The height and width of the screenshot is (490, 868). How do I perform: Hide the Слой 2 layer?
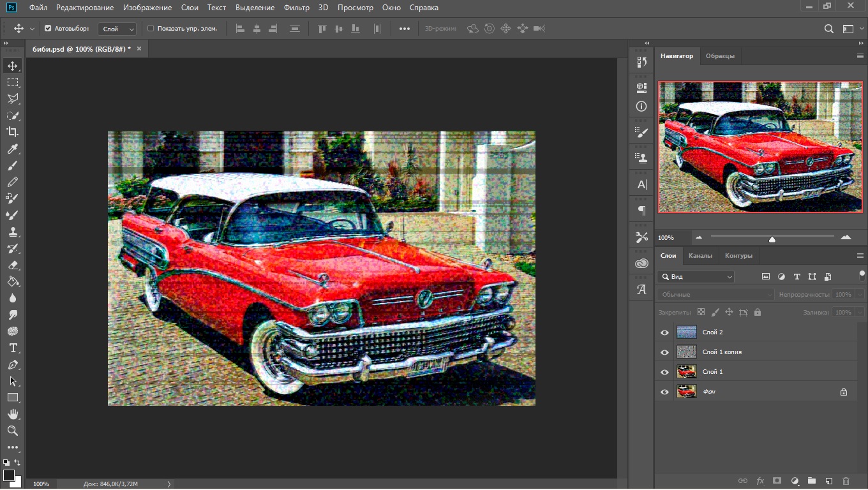[x=664, y=332]
